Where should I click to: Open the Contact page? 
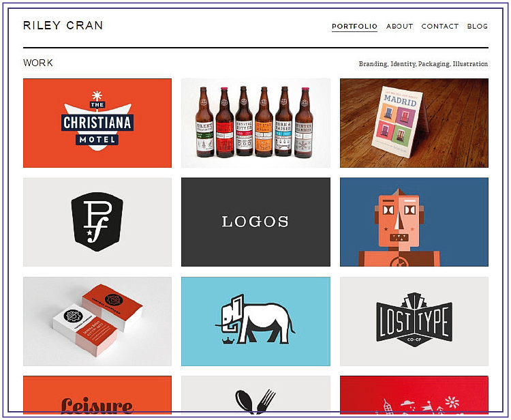(x=440, y=26)
